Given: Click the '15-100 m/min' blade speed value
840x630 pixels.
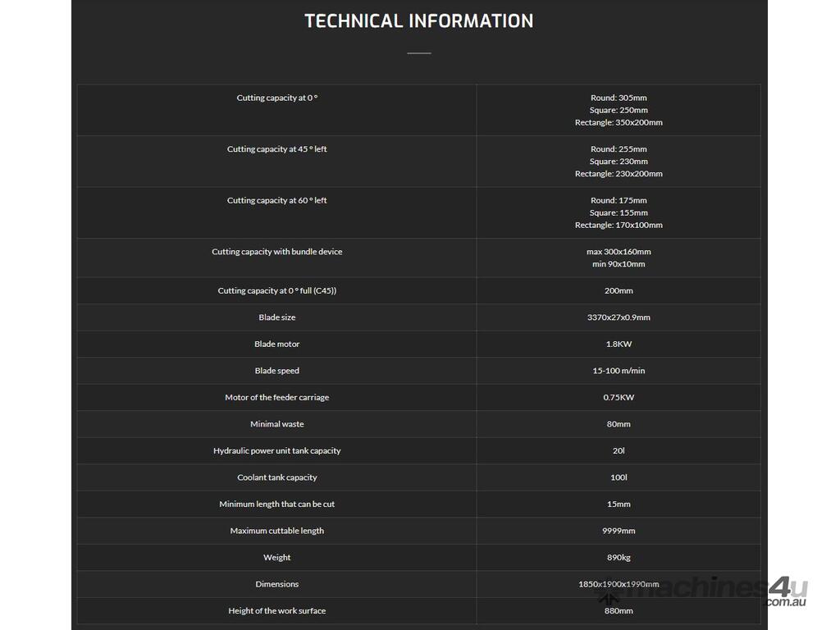Looking at the screenshot, I should tap(619, 371).
